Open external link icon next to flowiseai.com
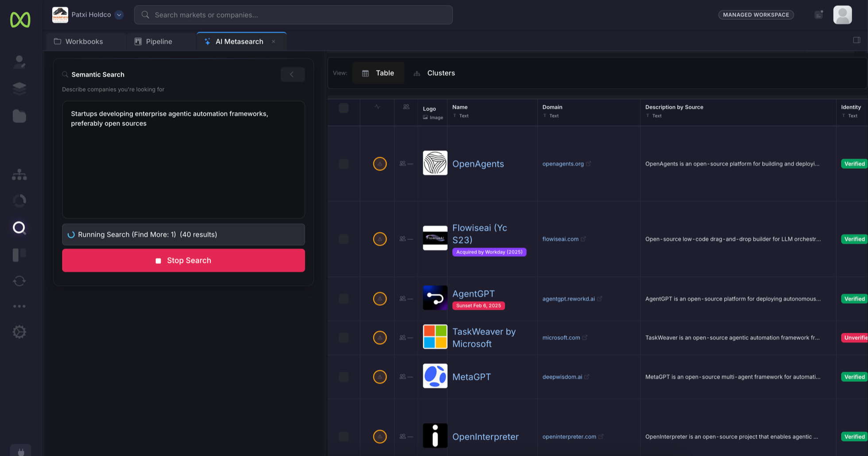The image size is (868, 456). 583,239
